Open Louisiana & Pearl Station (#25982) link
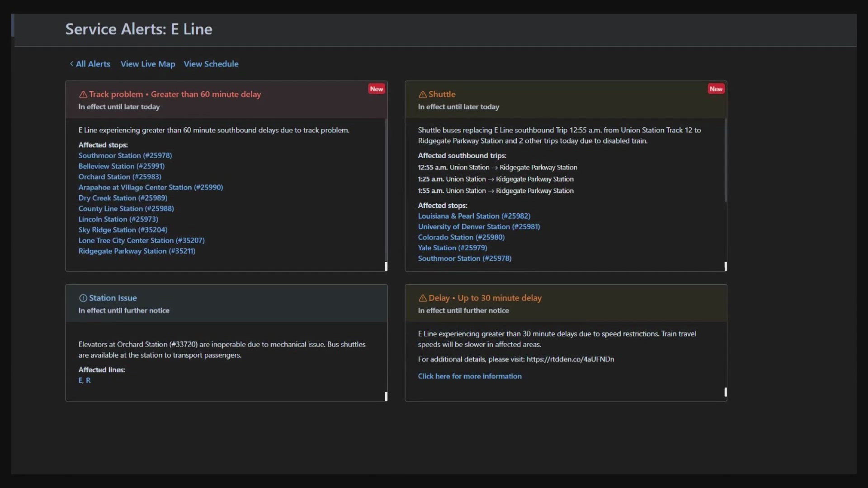The width and height of the screenshot is (868, 488). coord(474,216)
